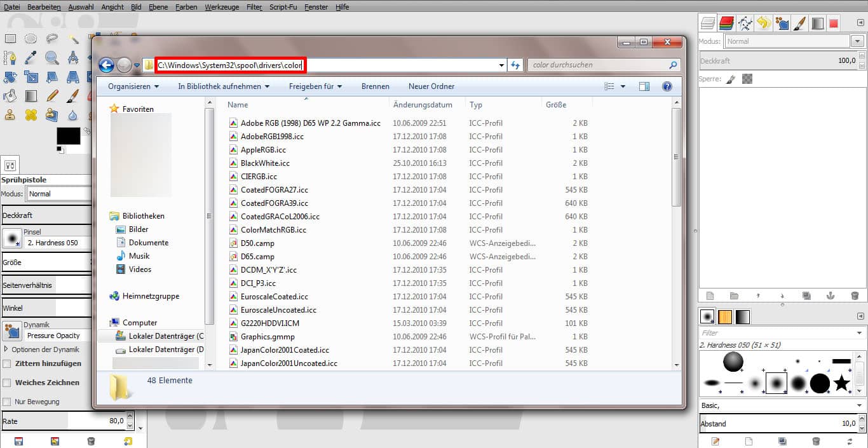
Task: Open the Werkzeuge menu
Action: click(221, 7)
